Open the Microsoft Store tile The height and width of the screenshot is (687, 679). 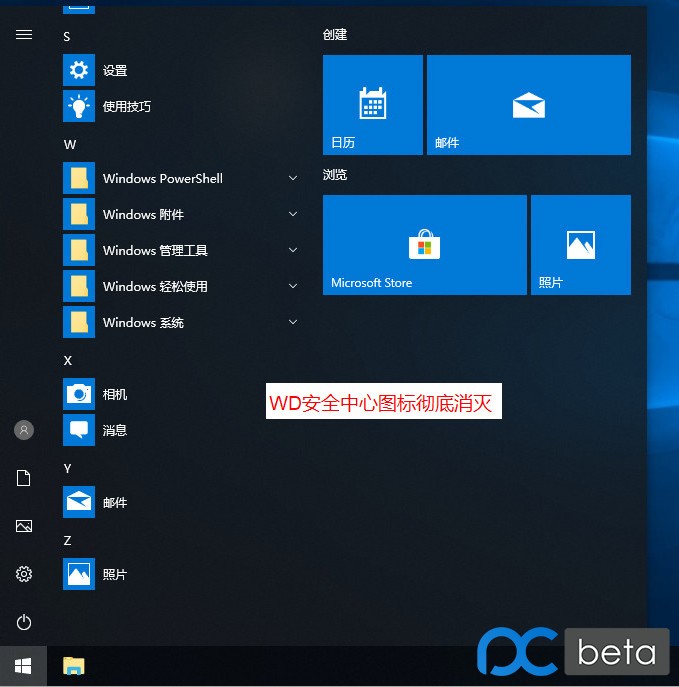tap(424, 245)
